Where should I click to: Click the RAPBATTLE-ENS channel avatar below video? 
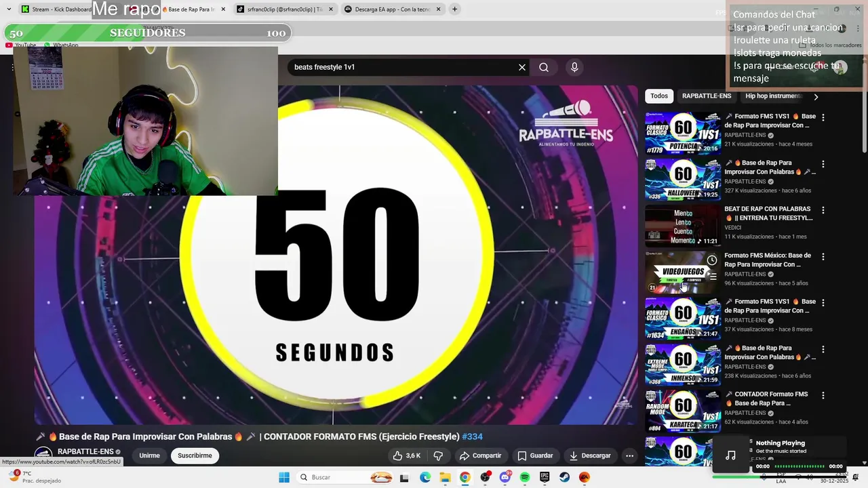(x=43, y=455)
